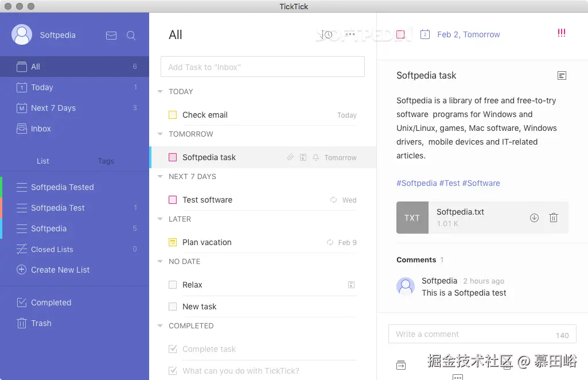Open the sort by time icon
588x380 pixels.
click(326, 34)
